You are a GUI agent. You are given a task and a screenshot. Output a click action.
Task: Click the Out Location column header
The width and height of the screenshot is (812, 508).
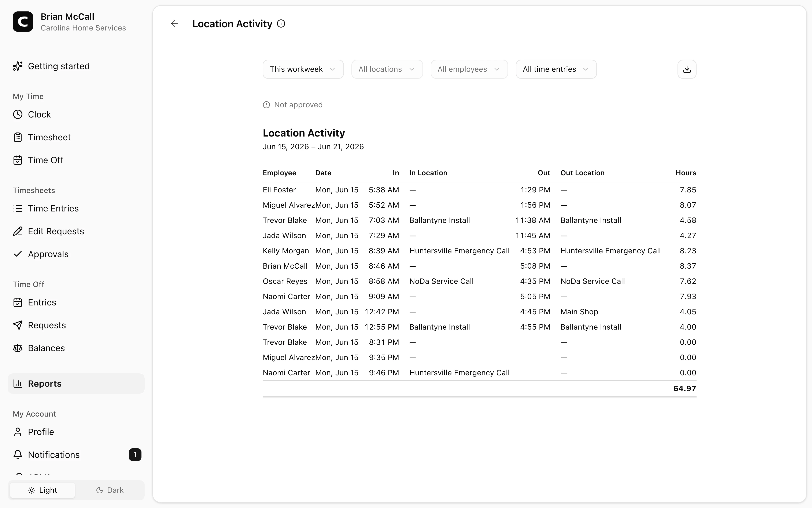pyautogui.click(x=583, y=173)
